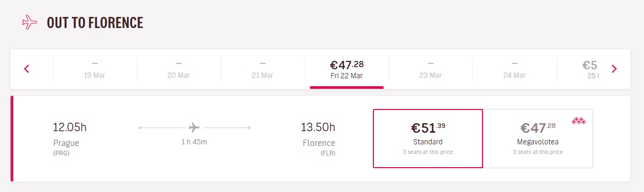Select the 19 Mar date tab
The width and height of the screenshot is (644, 192).
[94, 69]
